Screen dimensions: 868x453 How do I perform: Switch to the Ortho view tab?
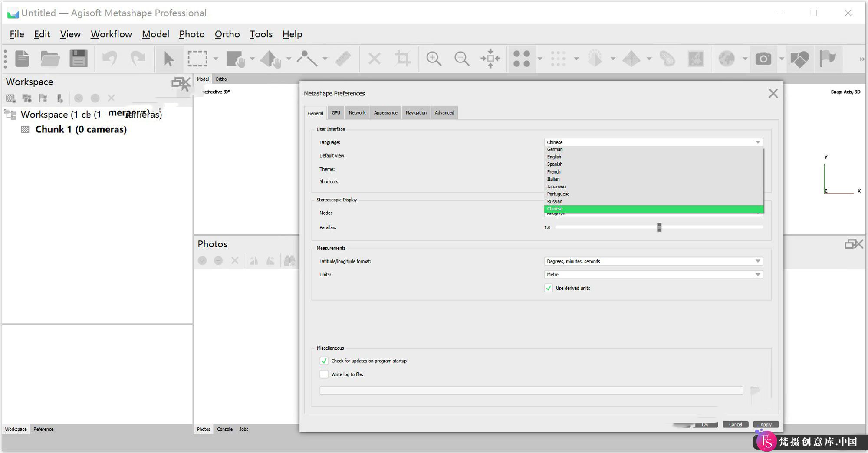(221, 79)
